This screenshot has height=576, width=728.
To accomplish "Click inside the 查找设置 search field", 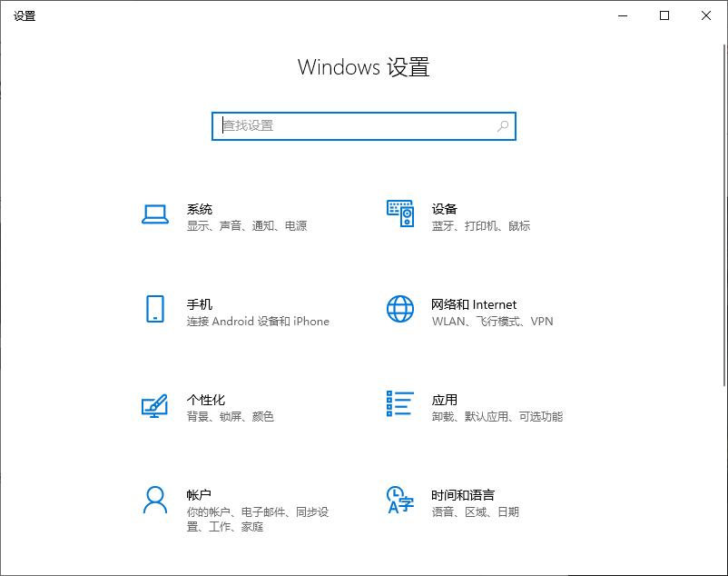I will point(318,126).
